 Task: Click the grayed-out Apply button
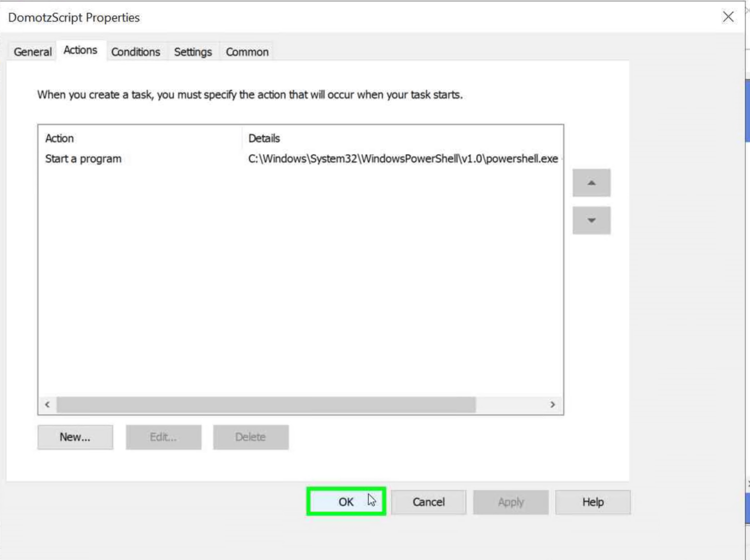pyautogui.click(x=510, y=502)
